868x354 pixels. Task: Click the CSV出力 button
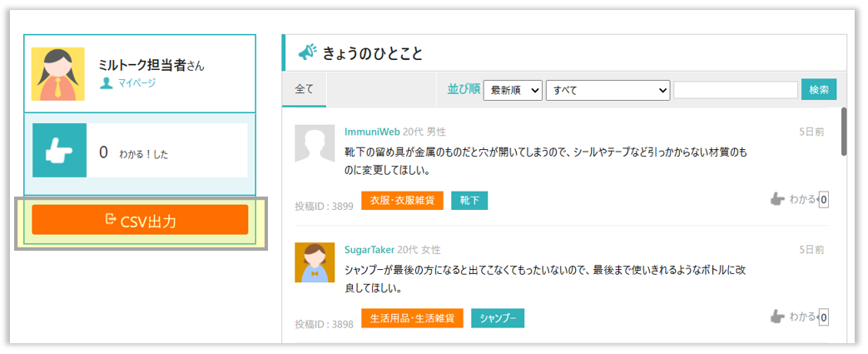coord(140,220)
